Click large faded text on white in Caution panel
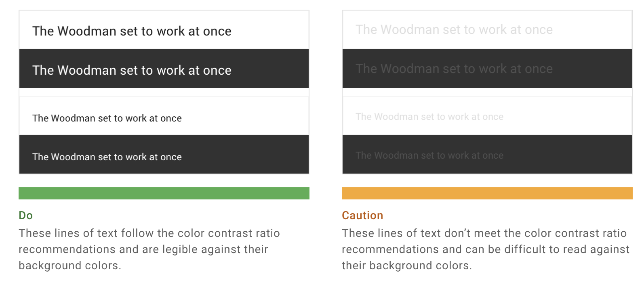The image size is (644, 285). click(x=454, y=29)
